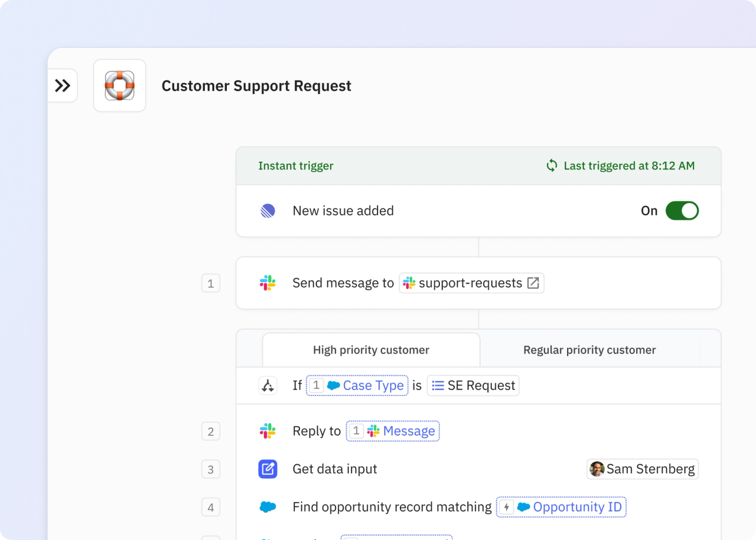Click the Customer Support Request title

coord(256,86)
